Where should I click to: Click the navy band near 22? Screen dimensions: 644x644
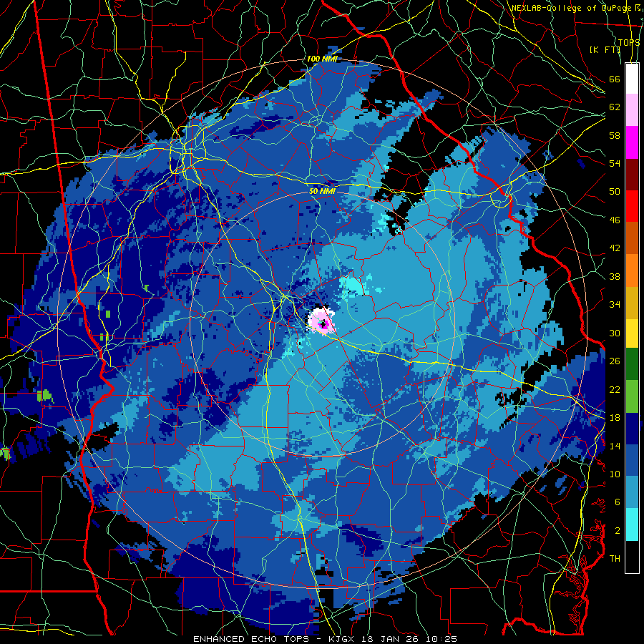click(x=632, y=429)
